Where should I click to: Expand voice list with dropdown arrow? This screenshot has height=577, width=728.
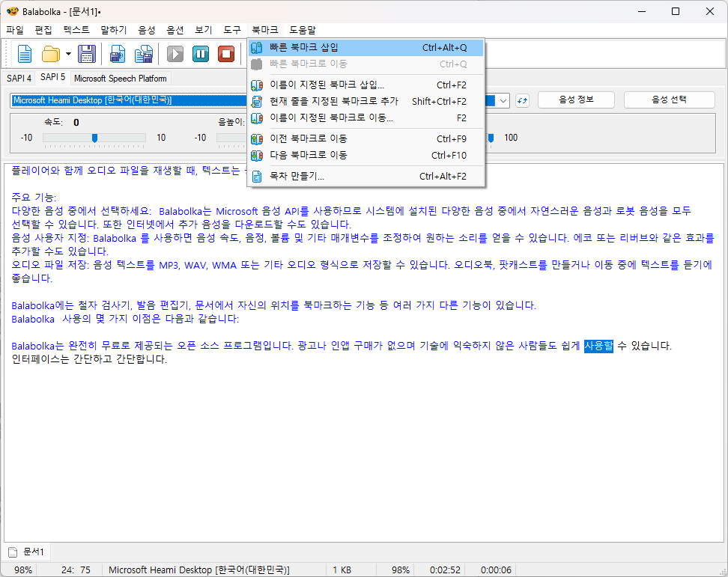click(503, 100)
